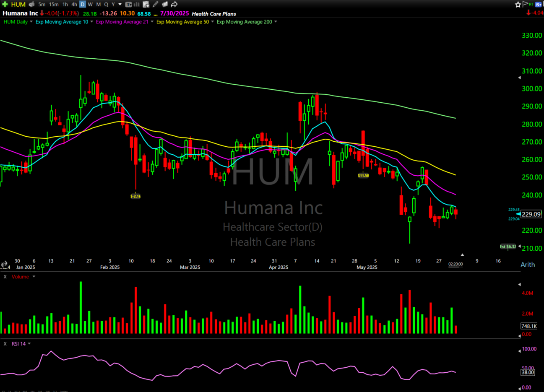Click the green RT real-time indicator
This screenshot has height=392, width=544.
point(531,4)
